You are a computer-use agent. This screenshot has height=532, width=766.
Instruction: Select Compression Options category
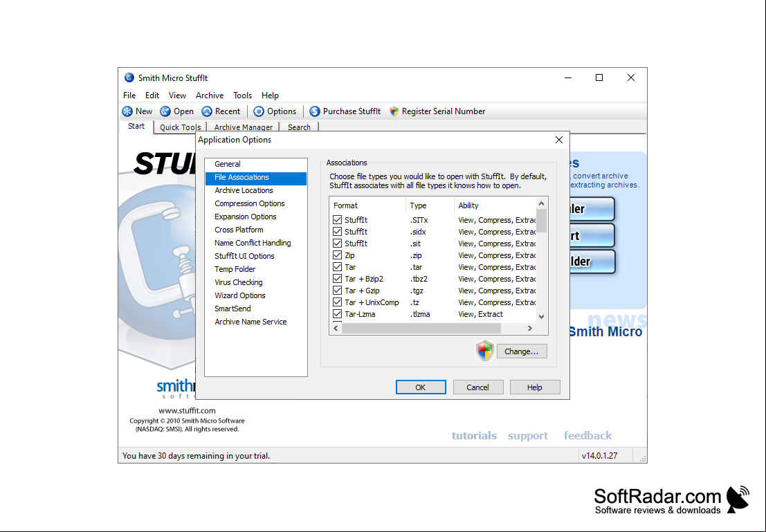point(256,203)
